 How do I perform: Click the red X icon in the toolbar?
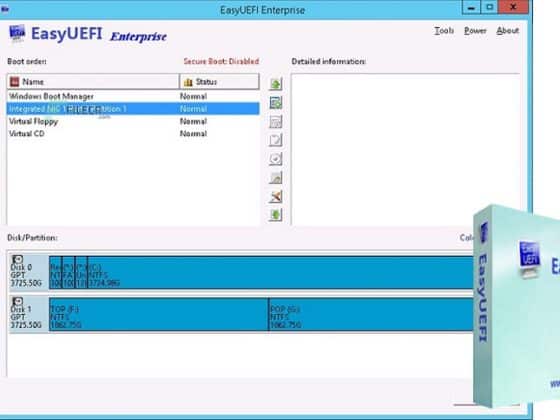tap(275, 196)
